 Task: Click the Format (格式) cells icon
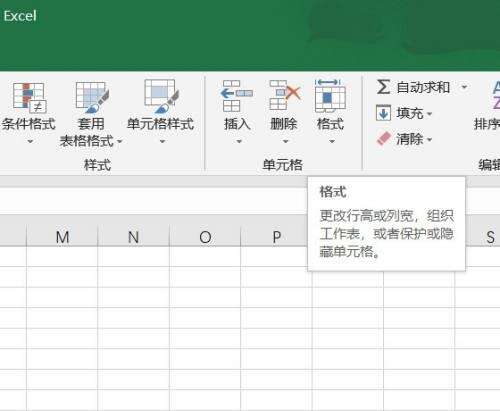coord(330,96)
